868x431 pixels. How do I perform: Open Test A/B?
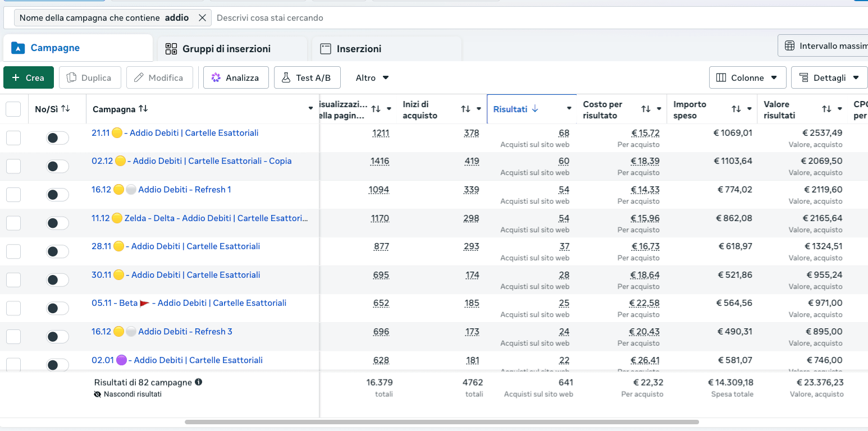pyautogui.click(x=307, y=77)
